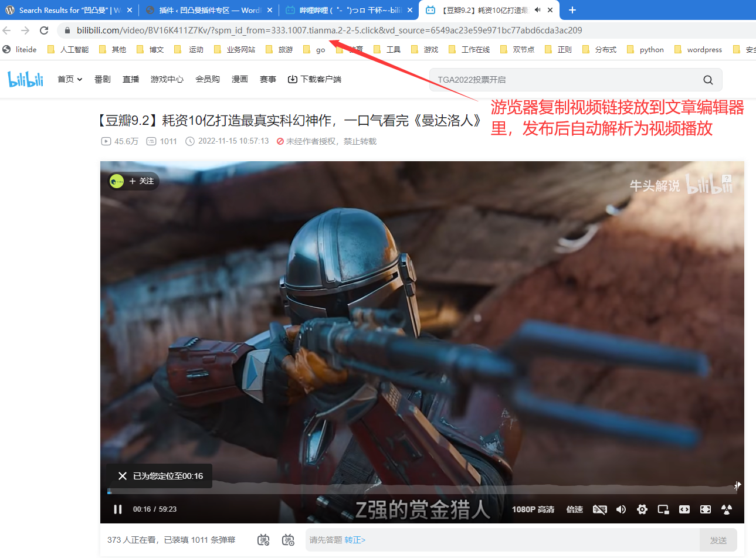
Task: Mute the audio on the active tab
Action: tap(537, 10)
